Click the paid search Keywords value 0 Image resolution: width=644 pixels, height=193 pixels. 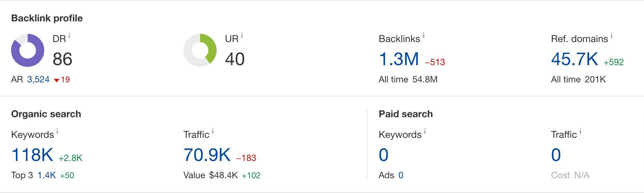pos(383,155)
